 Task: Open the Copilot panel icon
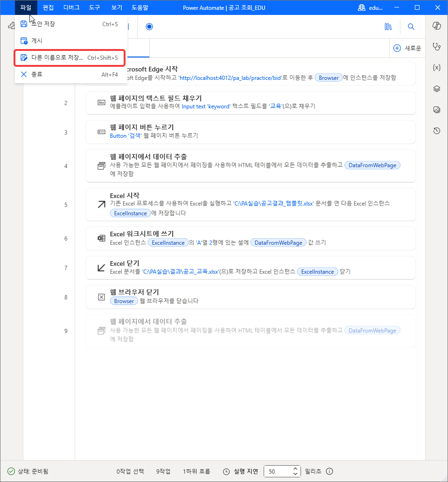click(x=437, y=26)
